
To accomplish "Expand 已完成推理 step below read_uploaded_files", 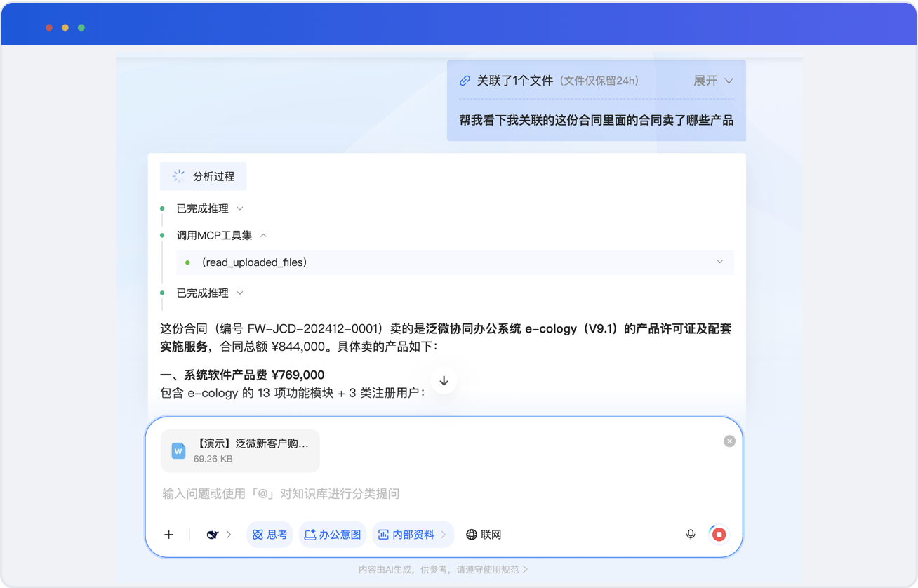I will click(x=210, y=293).
